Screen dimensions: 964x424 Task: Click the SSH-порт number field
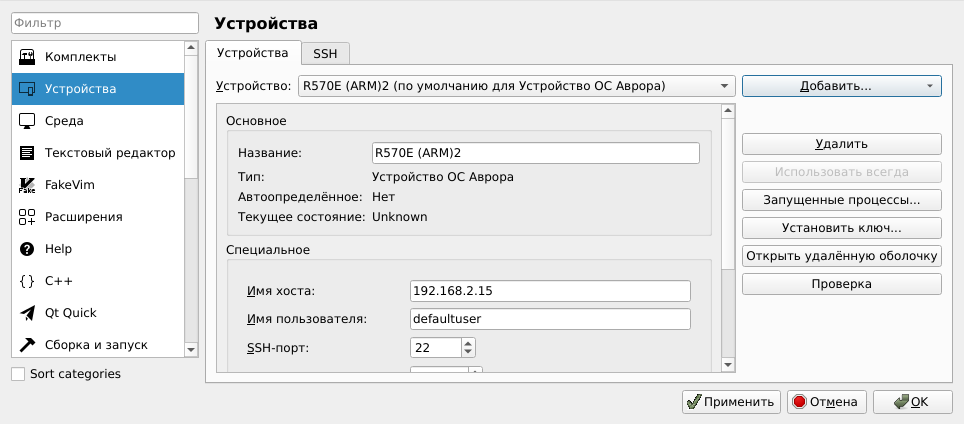pyautogui.click(x=436, y=348)
